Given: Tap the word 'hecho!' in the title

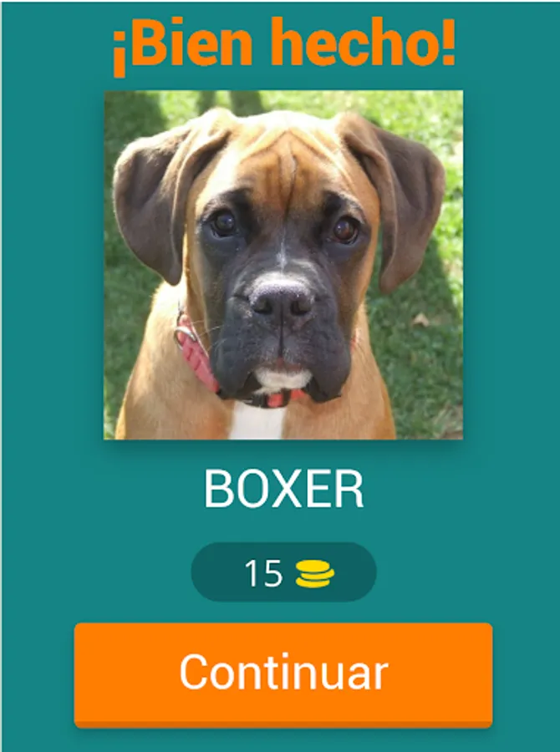Looking at the screenshot, I should [362, 43].
